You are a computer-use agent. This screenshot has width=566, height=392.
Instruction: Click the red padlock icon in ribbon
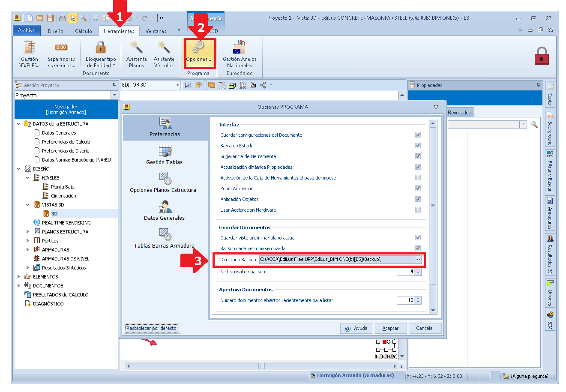coord(542,56)
